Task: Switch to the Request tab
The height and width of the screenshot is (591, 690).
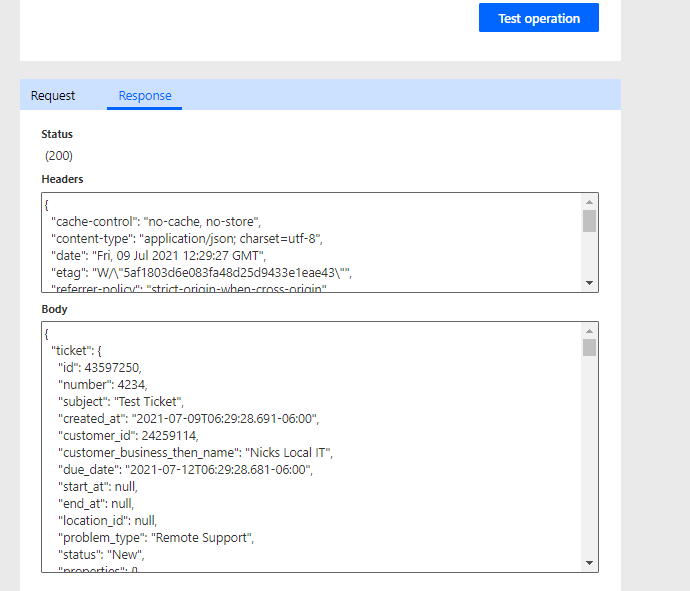Action: 53,96
